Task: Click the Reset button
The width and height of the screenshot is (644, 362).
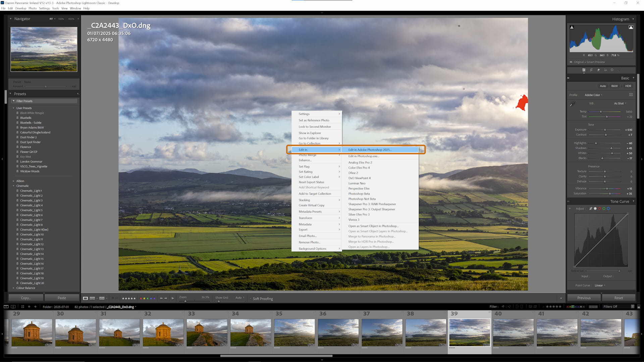Action: point(619,298)
